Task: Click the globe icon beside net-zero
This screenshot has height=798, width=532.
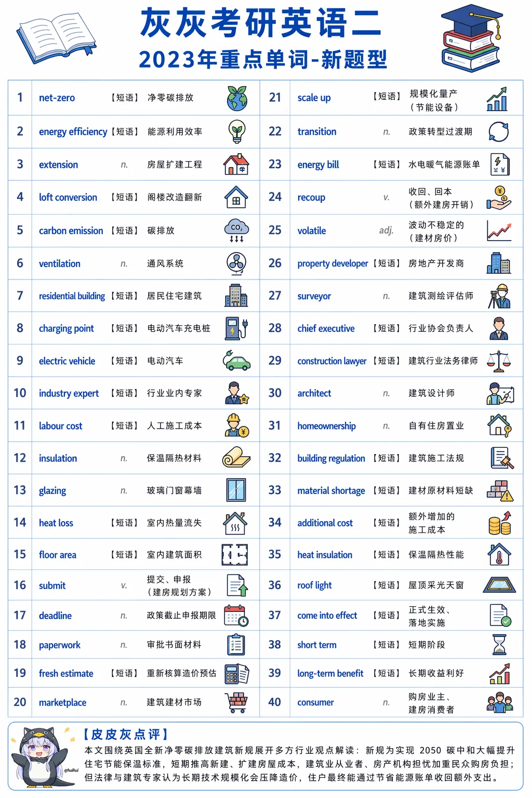Action: tap(237, 98)
